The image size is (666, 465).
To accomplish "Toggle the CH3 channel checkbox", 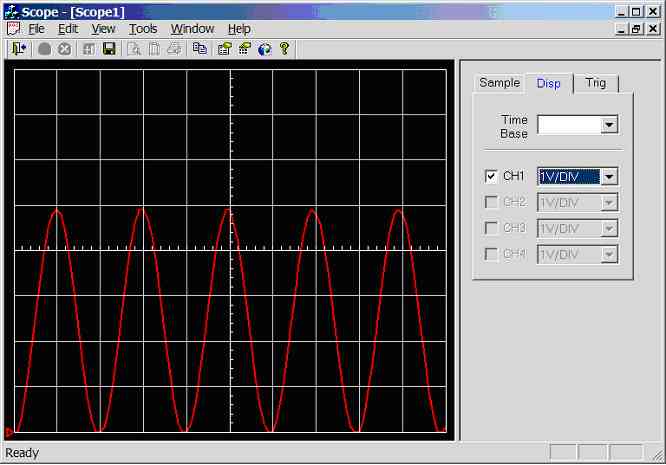I will 491,228.
